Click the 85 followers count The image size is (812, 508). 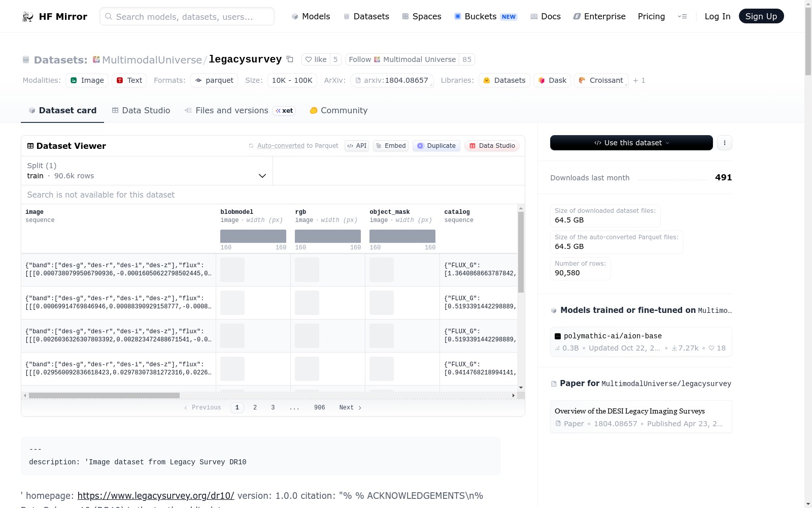click(467, 59)
